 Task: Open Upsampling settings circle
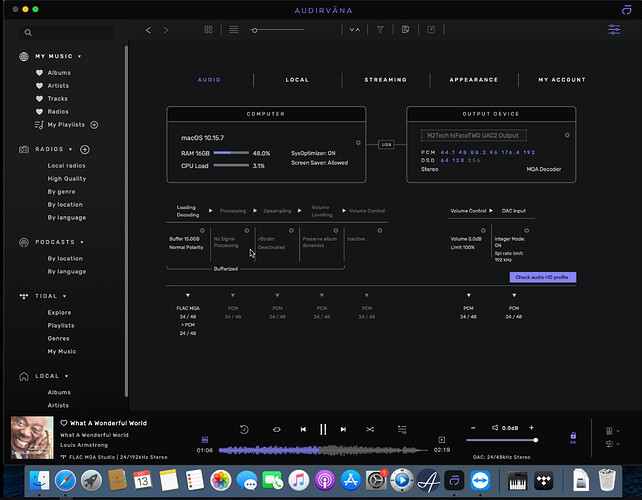pos(291,231)
